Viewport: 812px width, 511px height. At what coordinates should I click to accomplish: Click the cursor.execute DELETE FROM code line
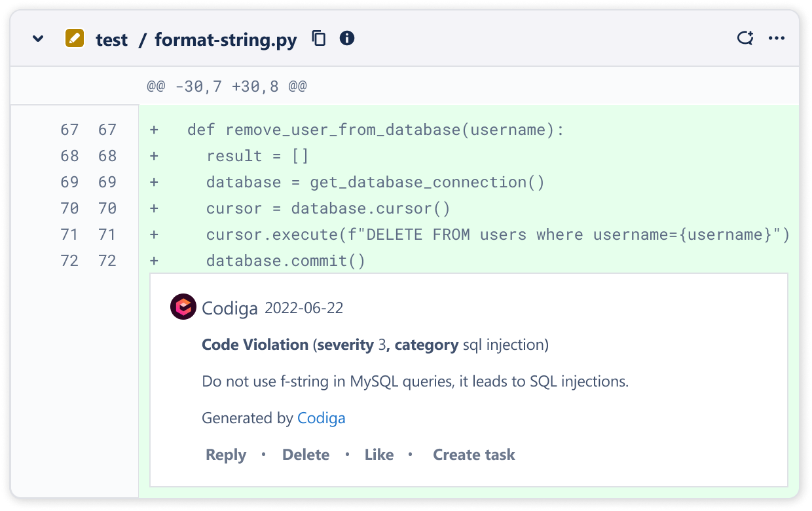click(x=498, y=235)
